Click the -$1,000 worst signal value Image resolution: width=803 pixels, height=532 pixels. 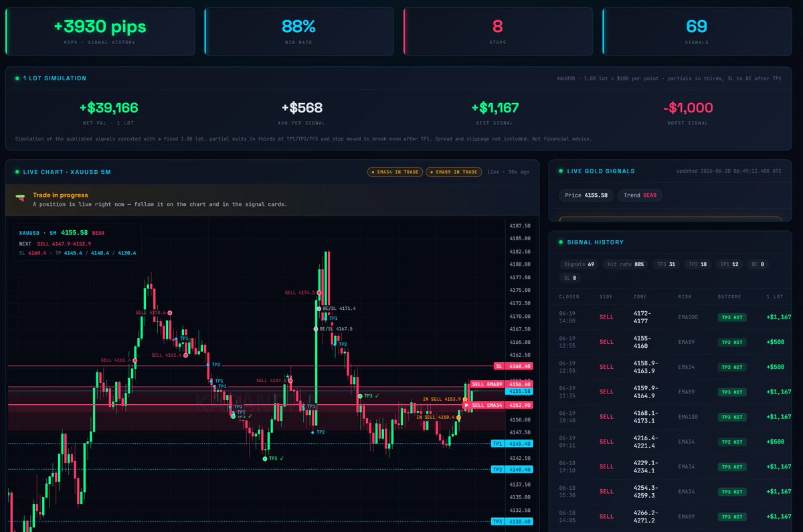[x=688, y=108]
